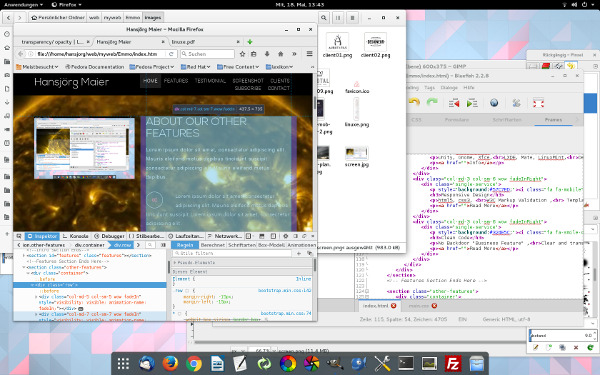Click the Fedora Documentation bookmark
This screenshot has height=375, width=600.
95,67
